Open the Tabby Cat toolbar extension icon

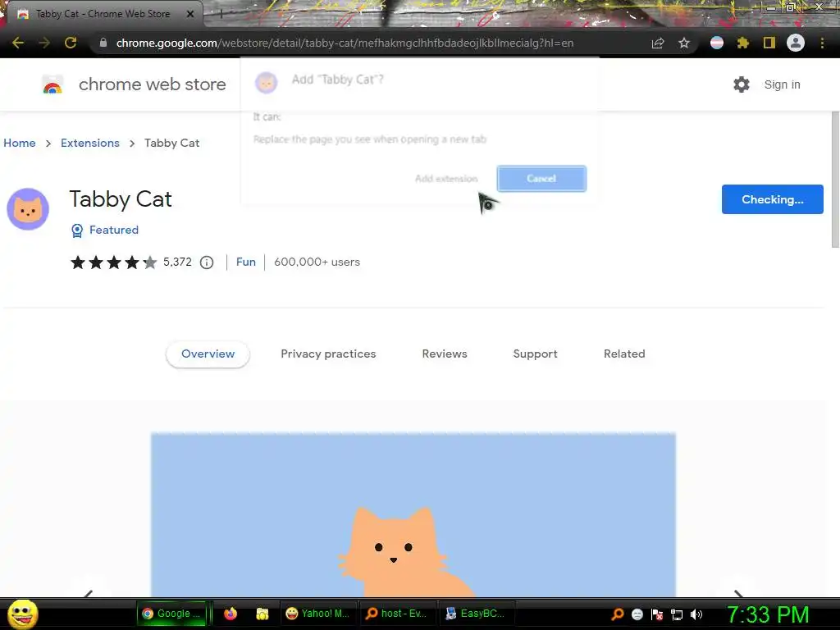tap(717, 43)
